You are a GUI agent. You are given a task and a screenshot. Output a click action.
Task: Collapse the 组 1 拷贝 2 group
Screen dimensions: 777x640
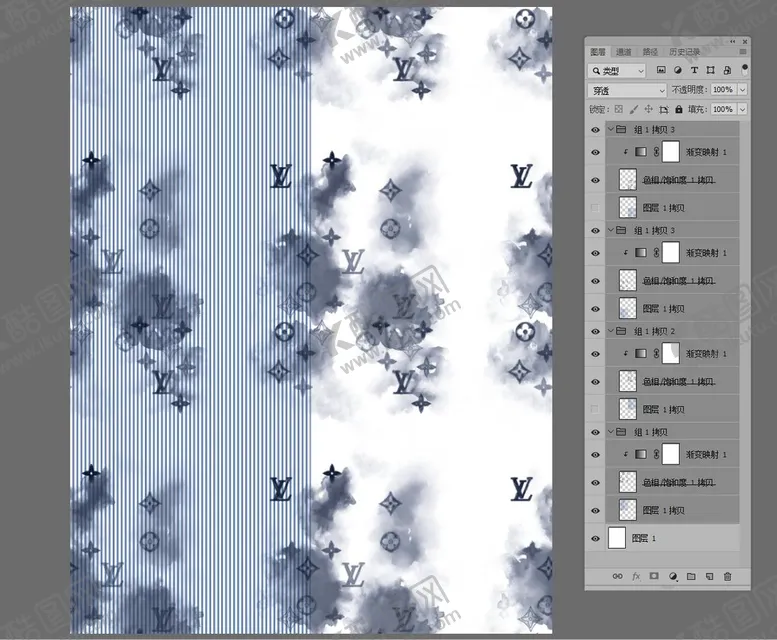611,331
